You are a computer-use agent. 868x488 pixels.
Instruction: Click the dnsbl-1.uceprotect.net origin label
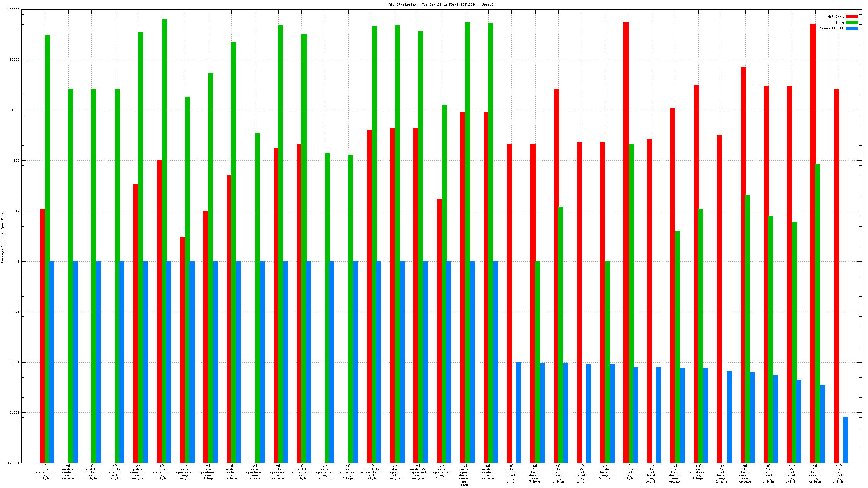[372, 472]
